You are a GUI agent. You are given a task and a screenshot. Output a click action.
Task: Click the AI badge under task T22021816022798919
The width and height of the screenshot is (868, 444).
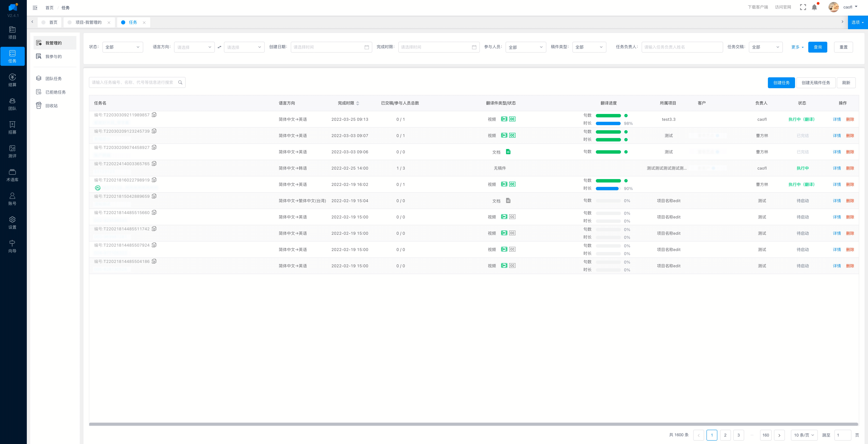pos(98,188)
